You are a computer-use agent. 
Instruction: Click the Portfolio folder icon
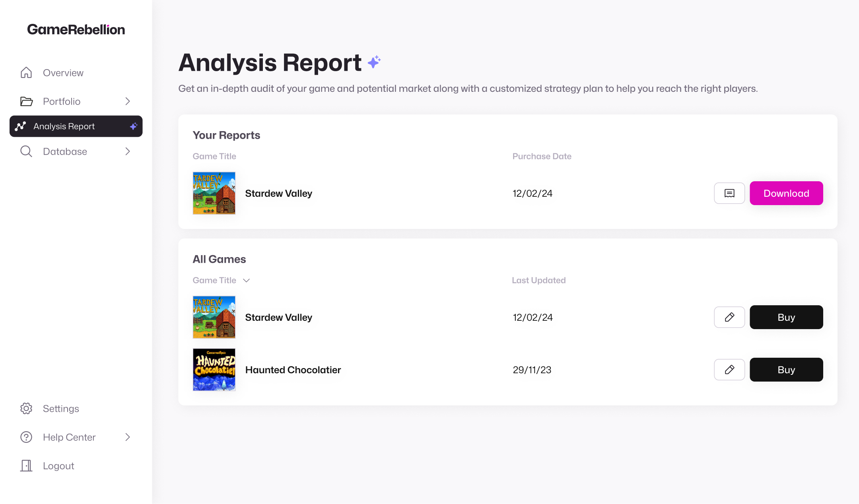click(26, 101)
